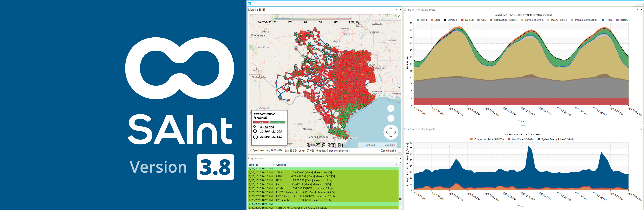Pan the map north with the up arrow
Image resolution: width=644 pixels, height=210 pixels.
point(391,128)
